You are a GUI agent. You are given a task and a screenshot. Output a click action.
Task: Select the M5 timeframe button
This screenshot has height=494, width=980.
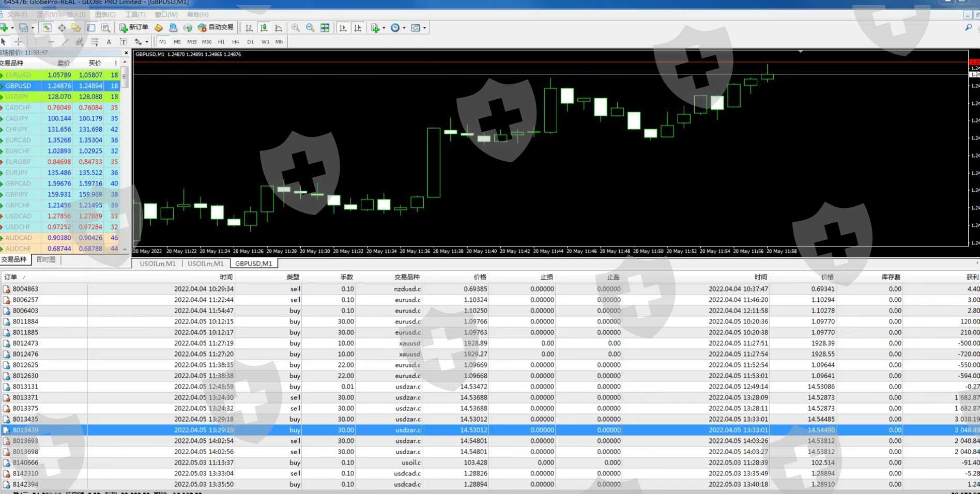(x=177, y=42)
